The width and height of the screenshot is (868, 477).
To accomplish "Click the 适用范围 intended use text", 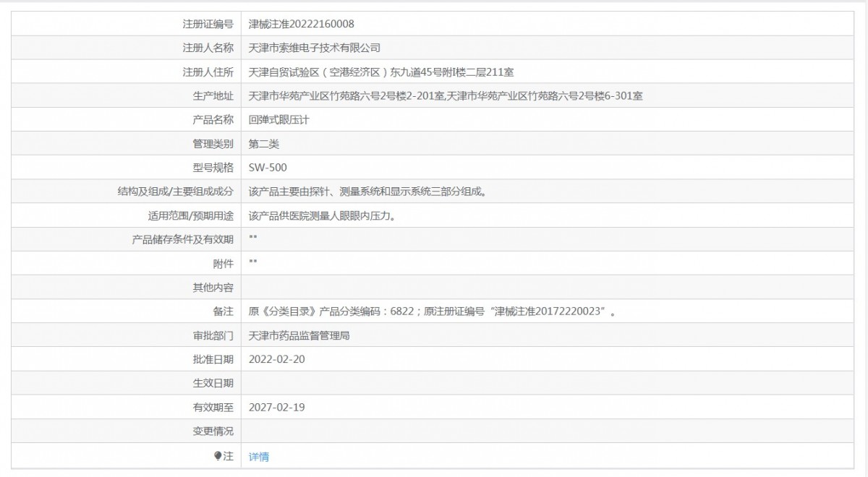I will (322, 215).
